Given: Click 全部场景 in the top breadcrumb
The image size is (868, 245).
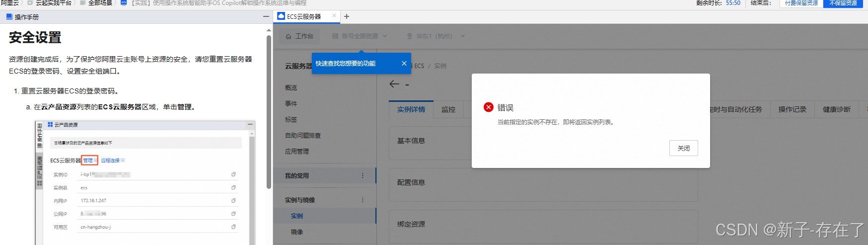Looking at the screenshot, I should point(100,3).
